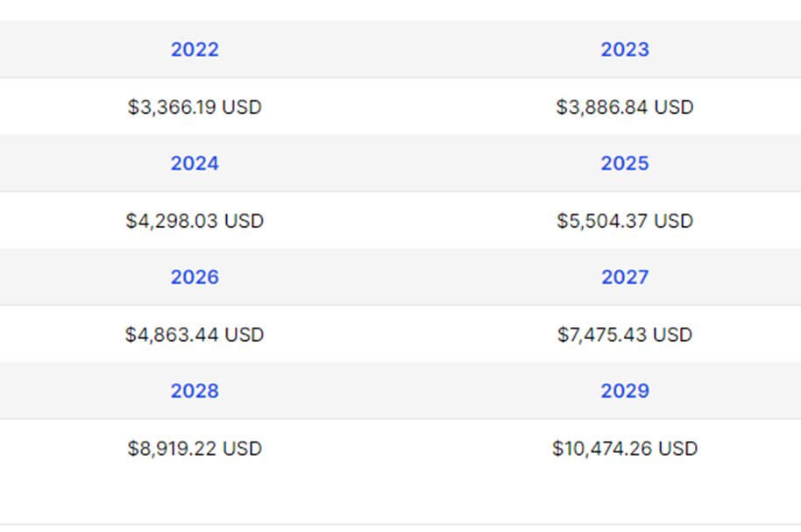
Task: Select the $5,504.37 USD price value
Action: tap(625, 221)
